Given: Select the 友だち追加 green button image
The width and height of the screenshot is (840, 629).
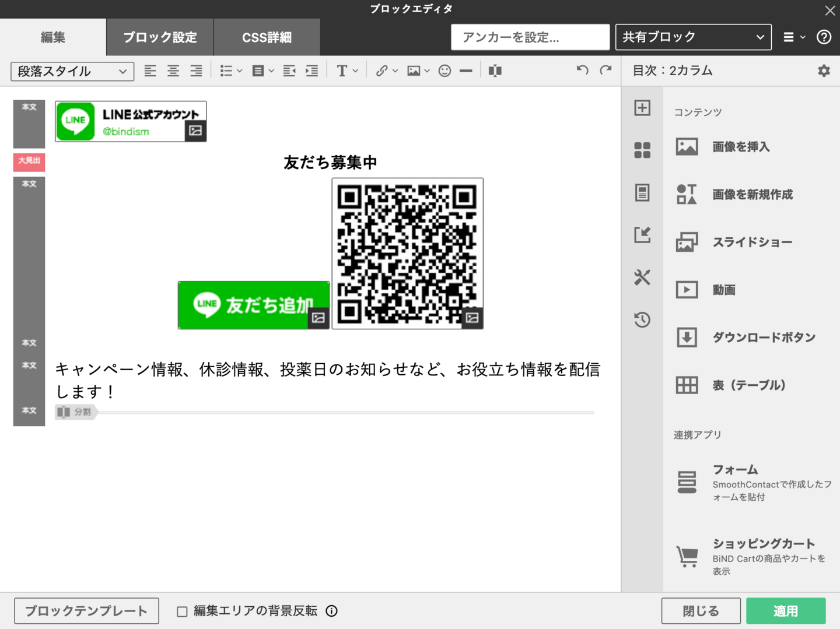Looking at the screenshot, I should tap(254, 305).
